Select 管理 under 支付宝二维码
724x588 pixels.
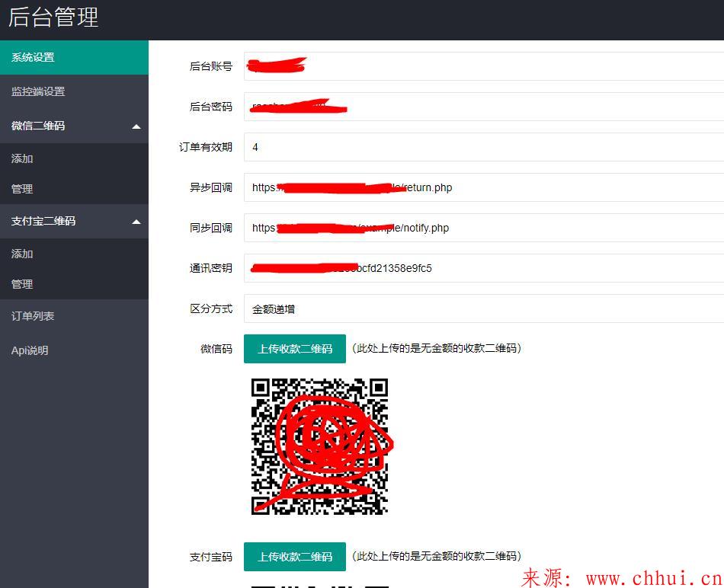(x=74, y=284)
